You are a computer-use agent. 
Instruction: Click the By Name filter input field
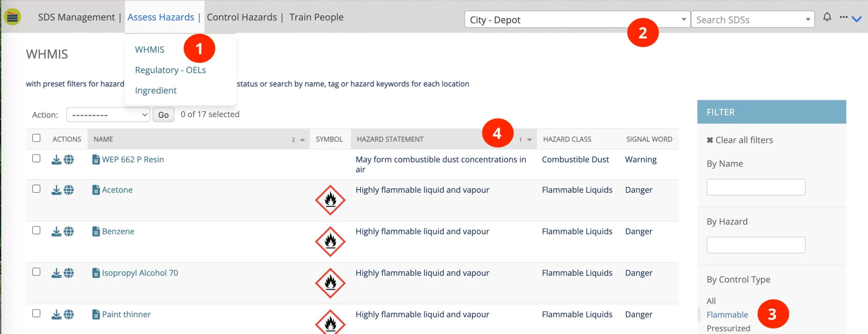pyautogui.click(x=755, y=187)
